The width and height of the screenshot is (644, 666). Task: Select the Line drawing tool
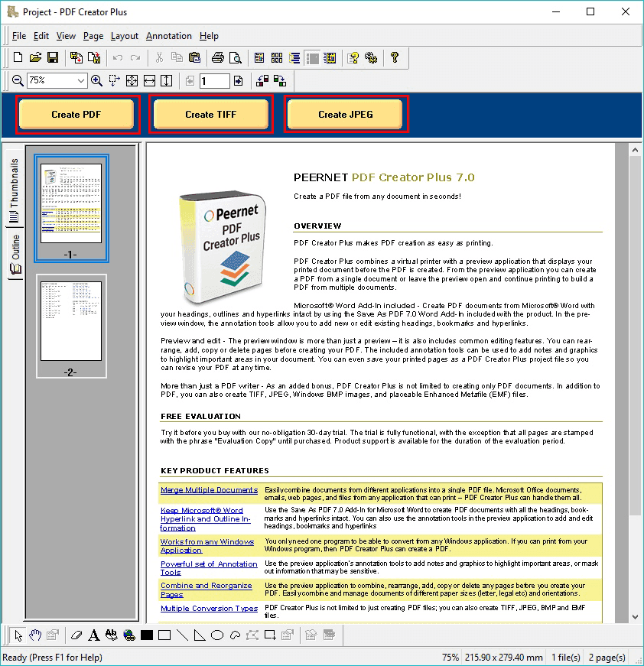point(182,635)
